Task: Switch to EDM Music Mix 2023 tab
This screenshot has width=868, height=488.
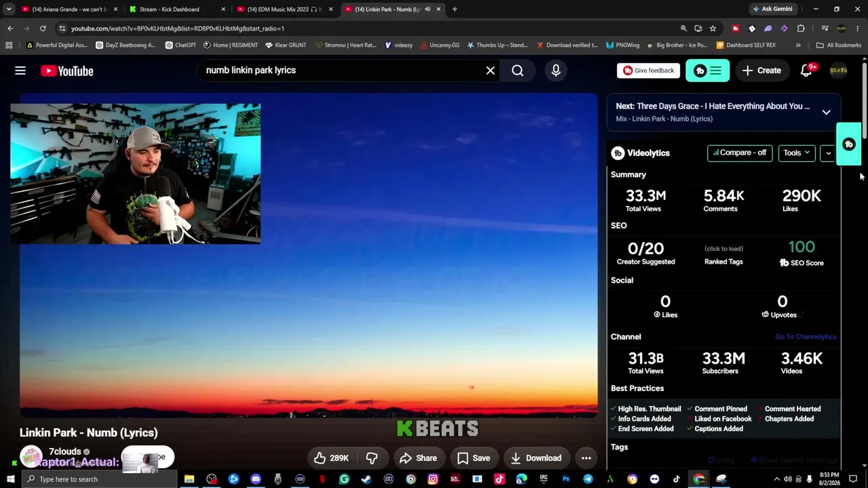Action: pyautogui.click(x=283, y=9)
